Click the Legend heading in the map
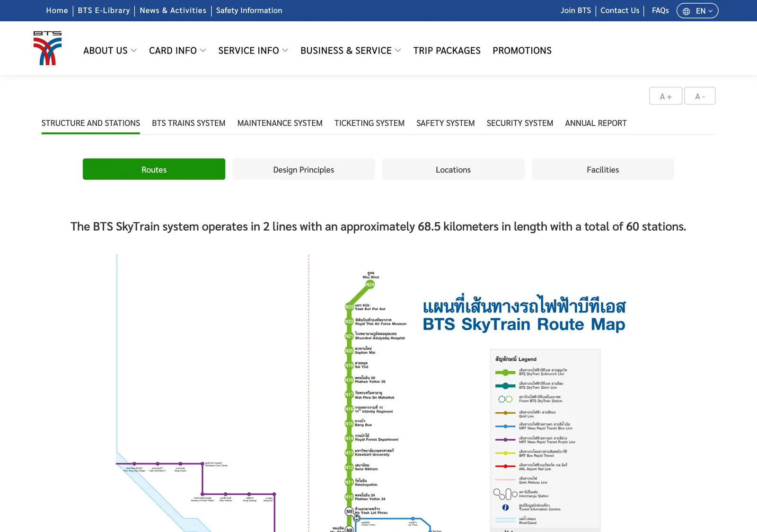Screen dimensions: 757x532 [516, 359]
